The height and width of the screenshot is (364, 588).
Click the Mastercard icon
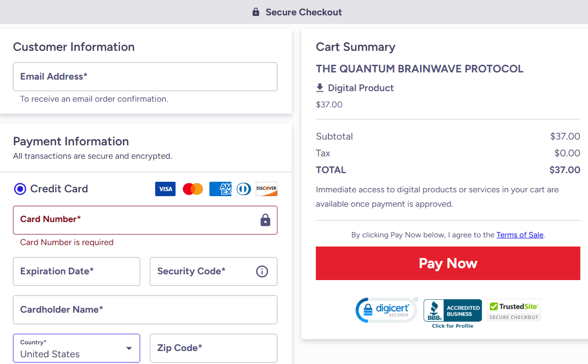tap(192, 189)
